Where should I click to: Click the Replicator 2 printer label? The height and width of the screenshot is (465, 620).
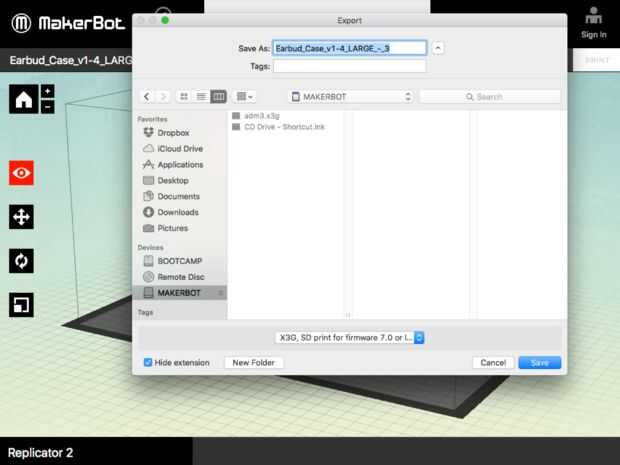(x=40, y=452)
